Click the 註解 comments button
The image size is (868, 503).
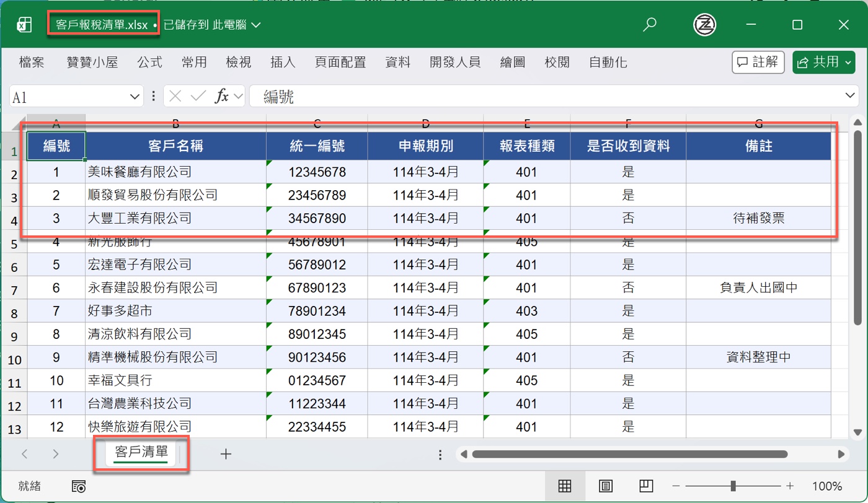(758, 62)
